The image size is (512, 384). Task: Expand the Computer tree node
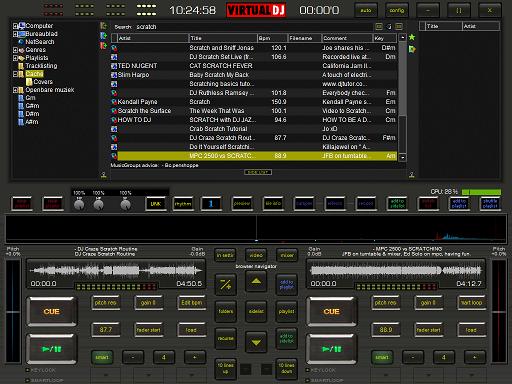pos(15,26)
